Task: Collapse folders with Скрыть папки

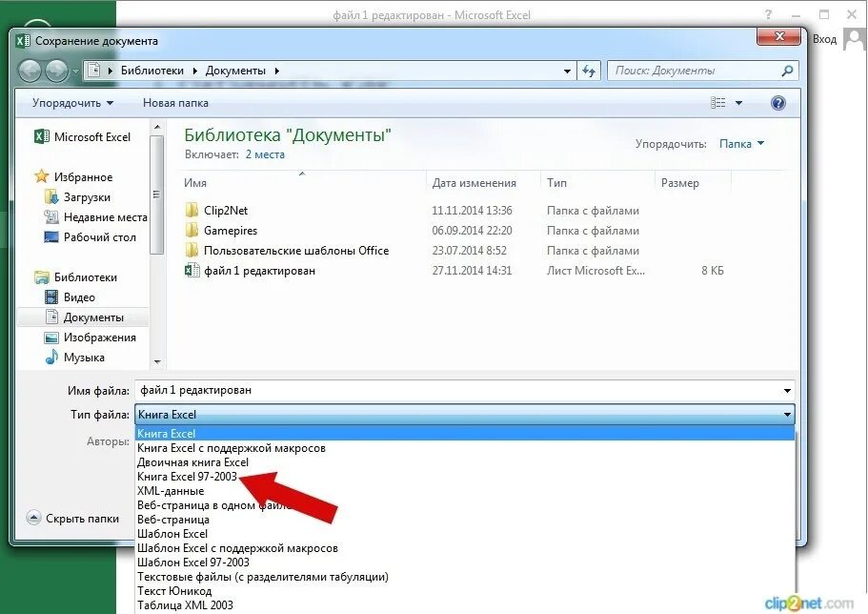Action: (73, 518)
